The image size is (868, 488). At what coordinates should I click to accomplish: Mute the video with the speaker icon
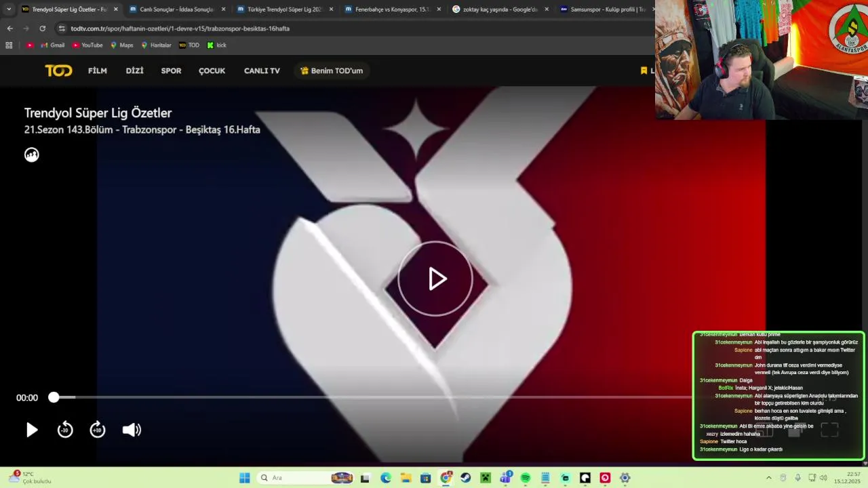[132, 430]
